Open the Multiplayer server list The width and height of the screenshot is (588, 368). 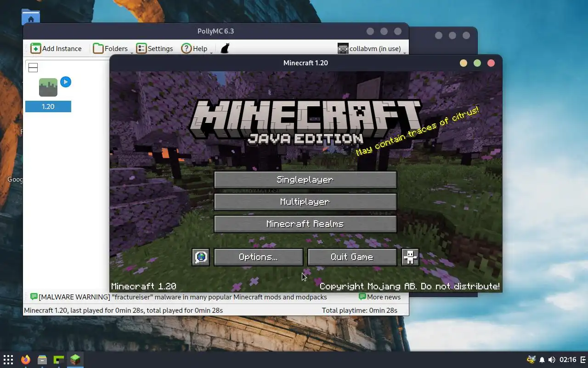click(305, 202)
